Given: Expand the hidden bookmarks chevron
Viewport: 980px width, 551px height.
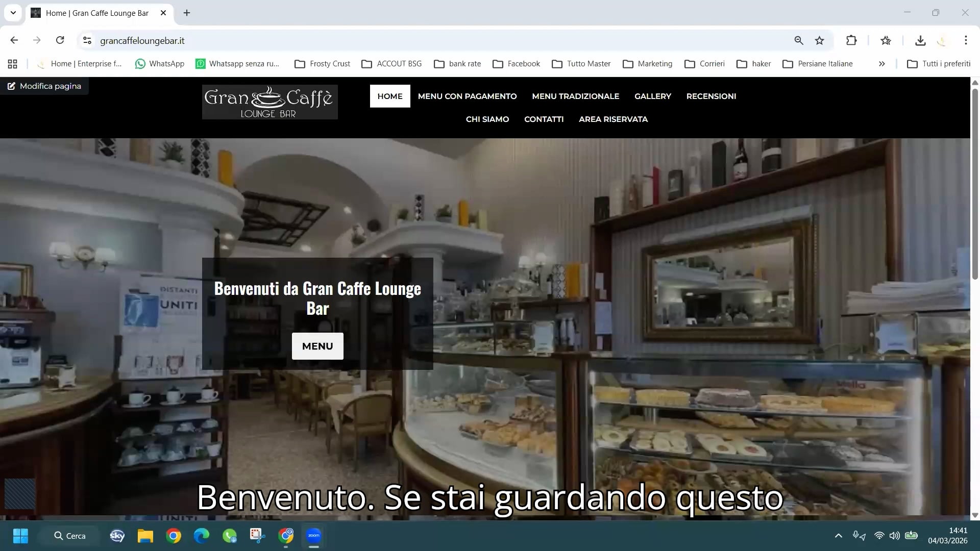Looking at the screenshot, I should pyautogui.click(x=881, y=64).
